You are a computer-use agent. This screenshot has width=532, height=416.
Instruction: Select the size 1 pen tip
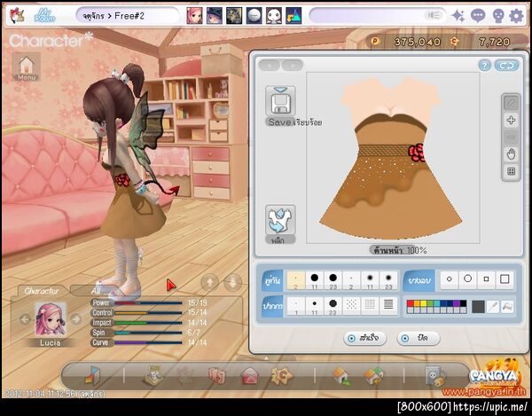pyautogui.click(x=296, y=306)
